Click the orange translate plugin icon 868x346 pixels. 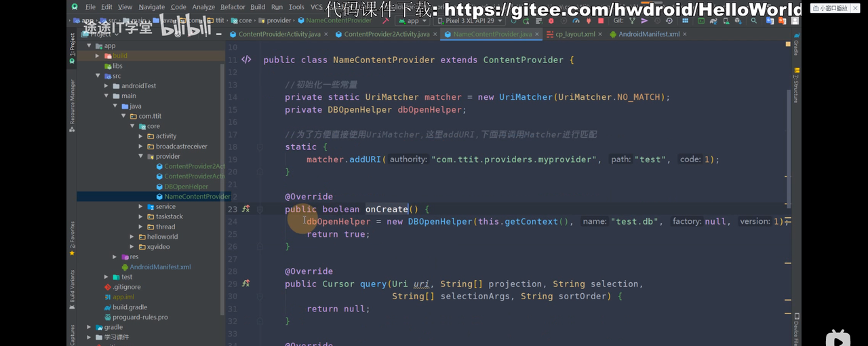(x=782, y=21)
